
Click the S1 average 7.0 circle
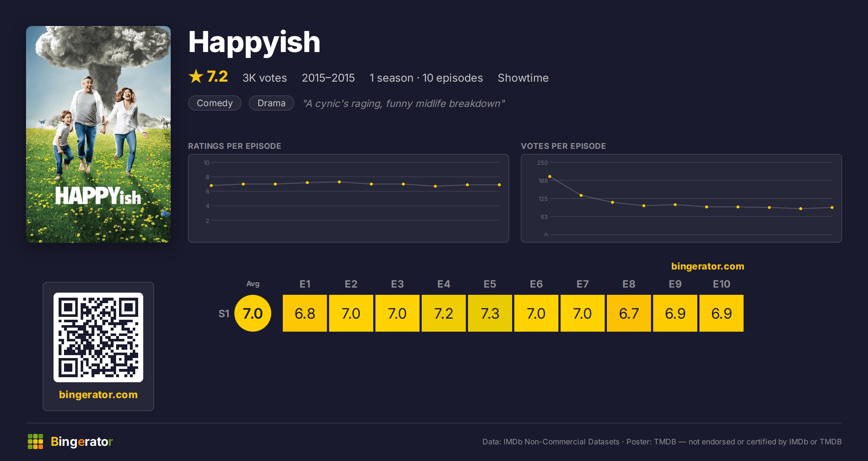click(x=253, y=313)
